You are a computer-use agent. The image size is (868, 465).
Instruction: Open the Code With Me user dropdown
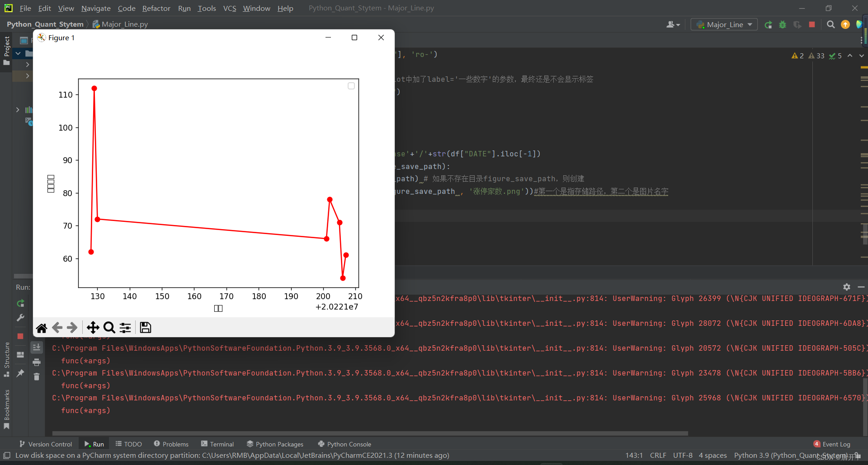tap(673, 24)
